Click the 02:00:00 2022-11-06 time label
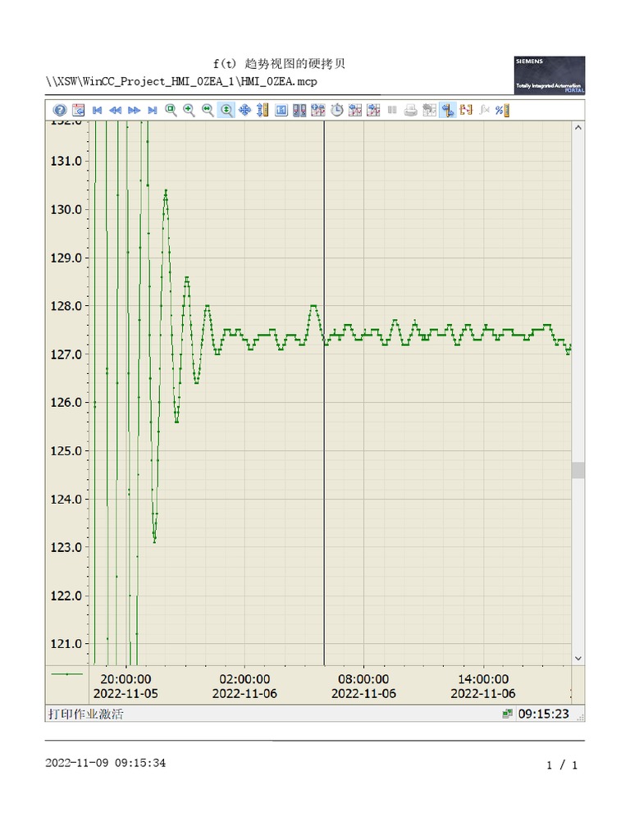 [244, 687]
